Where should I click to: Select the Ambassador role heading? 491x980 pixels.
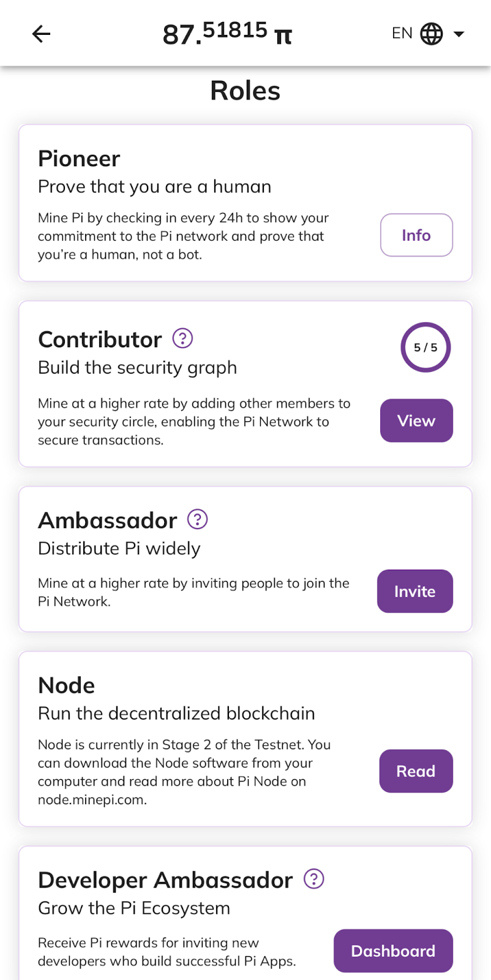pos(108,521)
